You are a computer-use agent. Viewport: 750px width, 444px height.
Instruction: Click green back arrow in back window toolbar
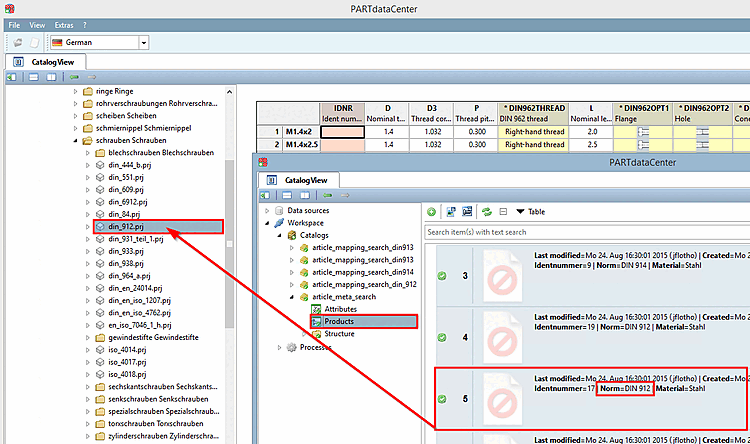[74, 77]
